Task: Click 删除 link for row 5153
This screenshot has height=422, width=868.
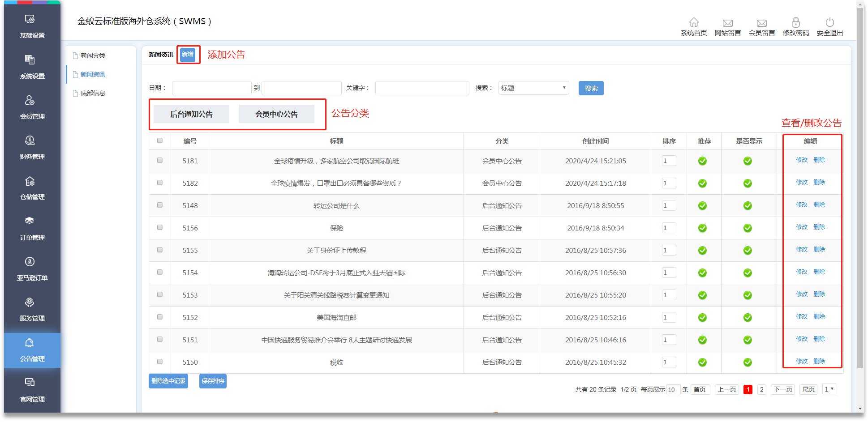Action: 819,294
